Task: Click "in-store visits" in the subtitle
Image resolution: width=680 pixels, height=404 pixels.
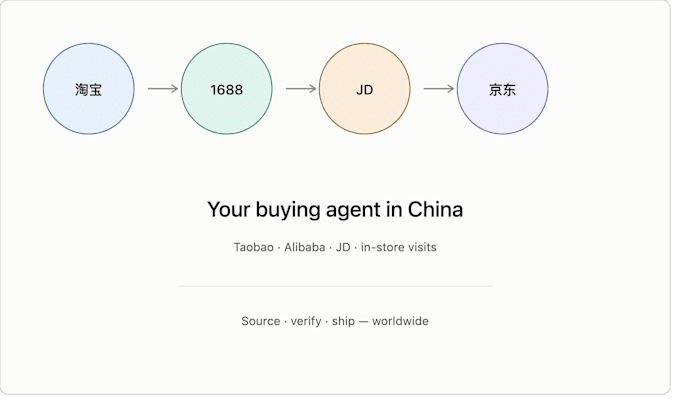Action: [399, 247]
